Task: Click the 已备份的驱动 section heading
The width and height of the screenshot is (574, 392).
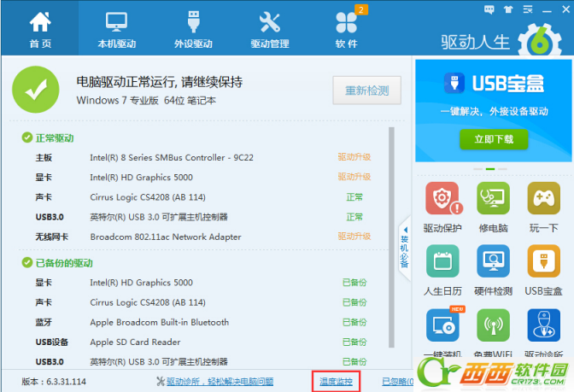Action: 64,263
